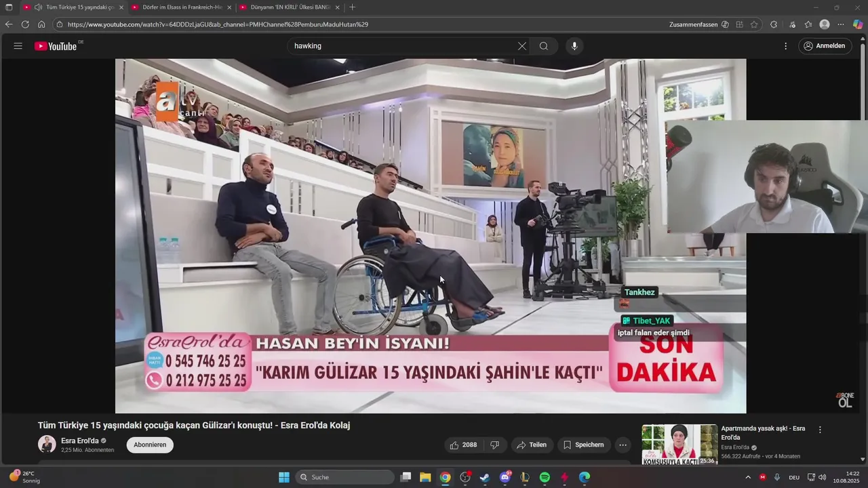Open Edge settings and more ellipsis
The width and height of the screenshot is (868, 488).
(x=842, y=24)
